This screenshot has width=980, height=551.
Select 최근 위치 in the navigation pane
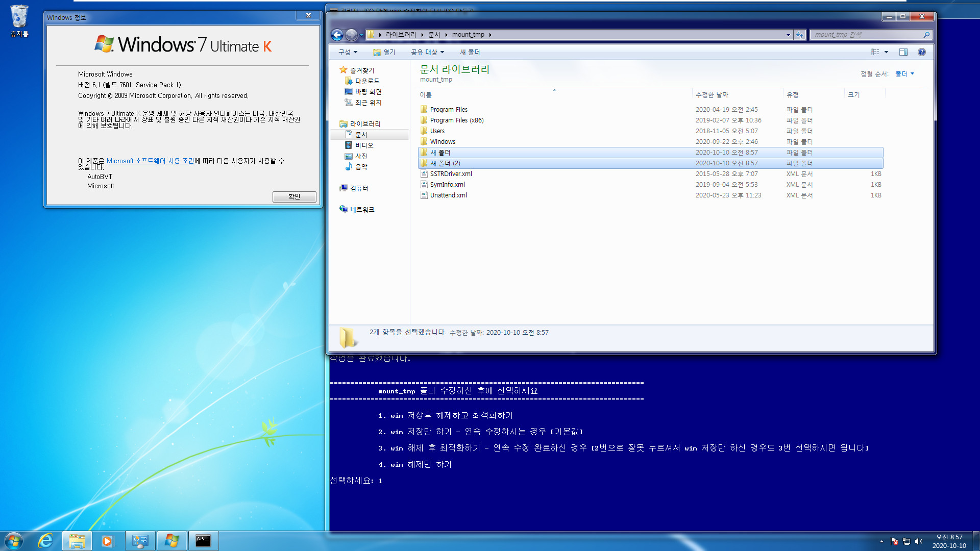[x=368, y=103]
